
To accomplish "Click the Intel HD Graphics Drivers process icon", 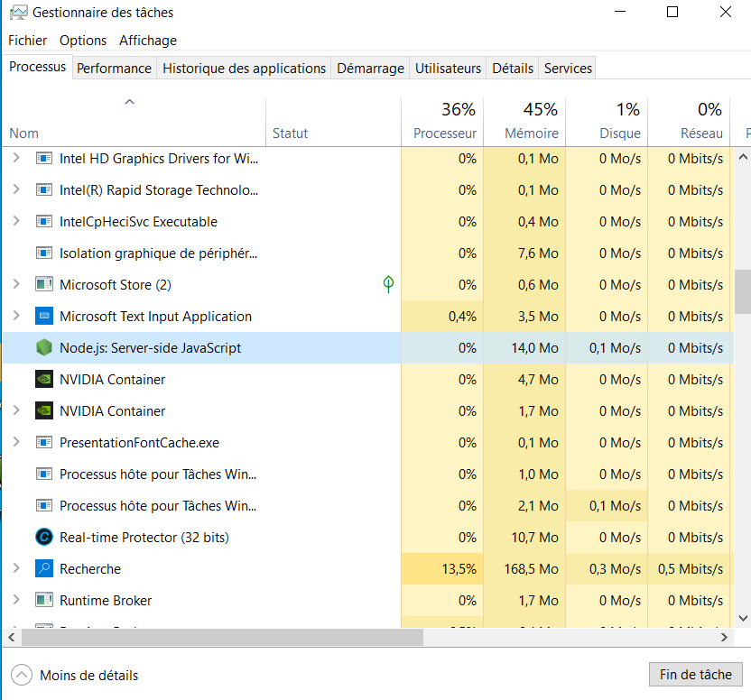I will (x=44, y=158).
